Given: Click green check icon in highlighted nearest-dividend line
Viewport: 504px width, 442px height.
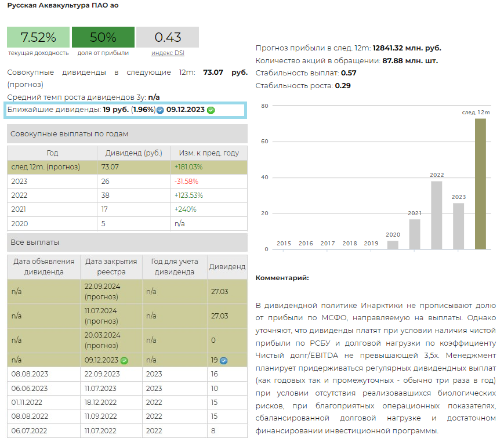Looking at the screenshot, I should [x=211, y=110].
